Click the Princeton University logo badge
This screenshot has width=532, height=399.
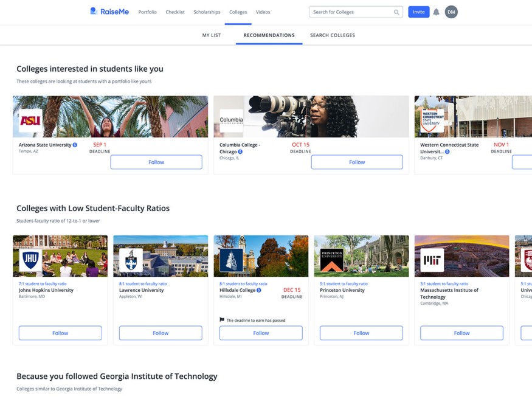click(332, 260)
